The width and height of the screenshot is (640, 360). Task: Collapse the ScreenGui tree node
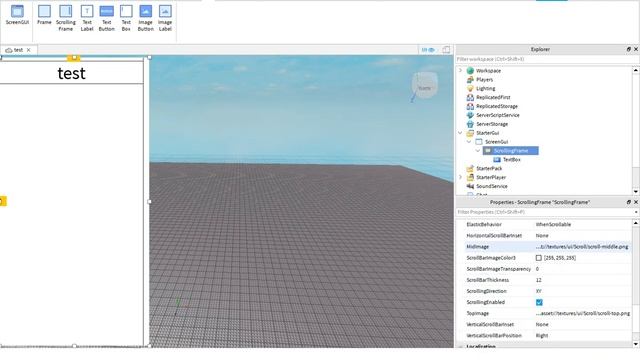click(x=469, y=142)
